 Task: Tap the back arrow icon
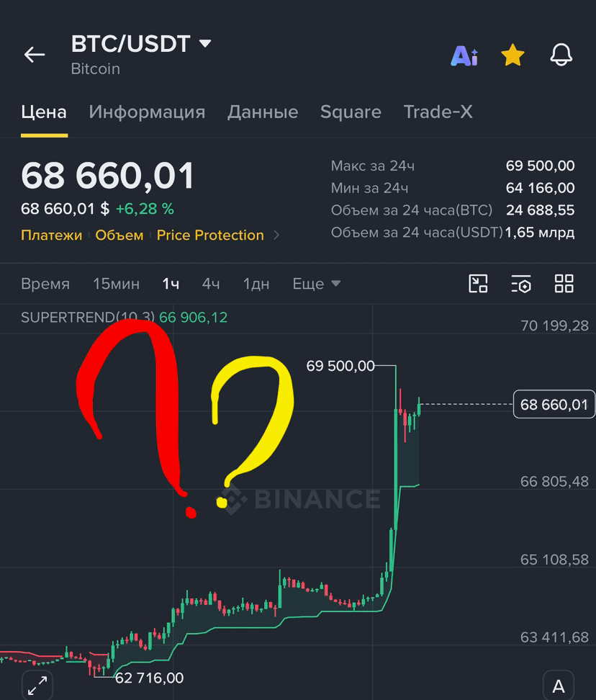(x=35, y=55)
